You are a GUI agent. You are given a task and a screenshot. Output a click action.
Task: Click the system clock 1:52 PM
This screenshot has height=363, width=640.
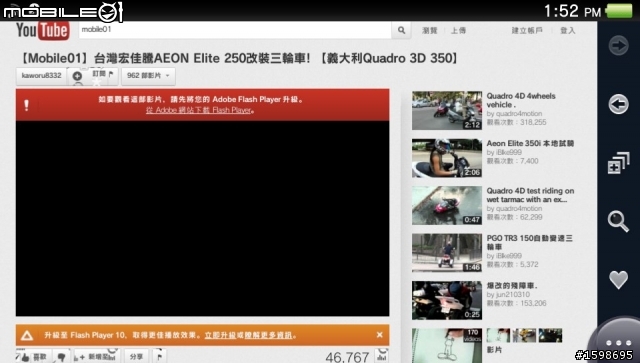[572, 11]
